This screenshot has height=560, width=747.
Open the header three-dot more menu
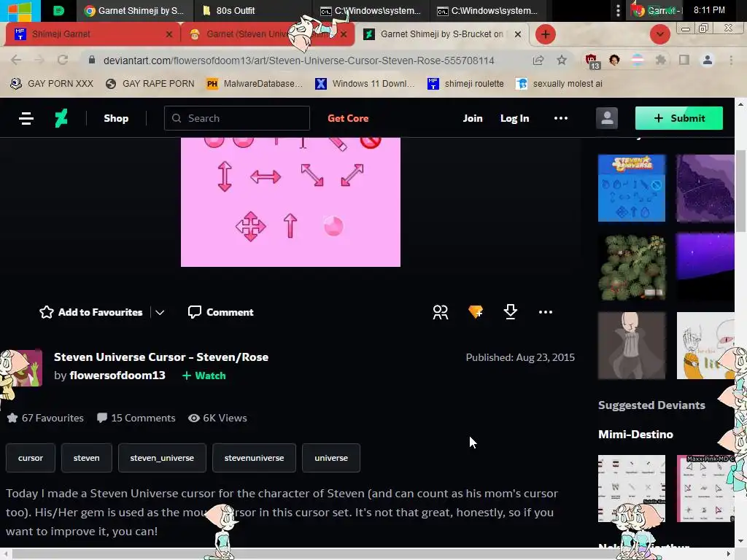point(561,118)
